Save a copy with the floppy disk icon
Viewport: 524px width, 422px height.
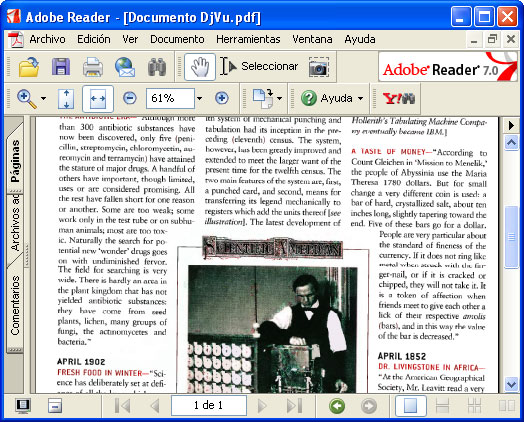click(x=61, y=66)
